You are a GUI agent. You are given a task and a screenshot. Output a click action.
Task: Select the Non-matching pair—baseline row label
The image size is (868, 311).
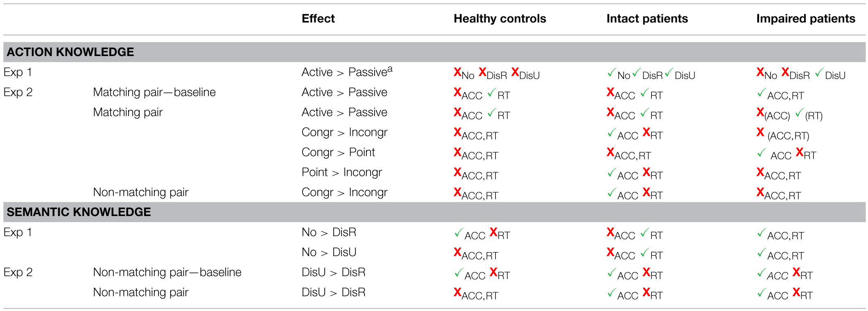click(167, 272)
